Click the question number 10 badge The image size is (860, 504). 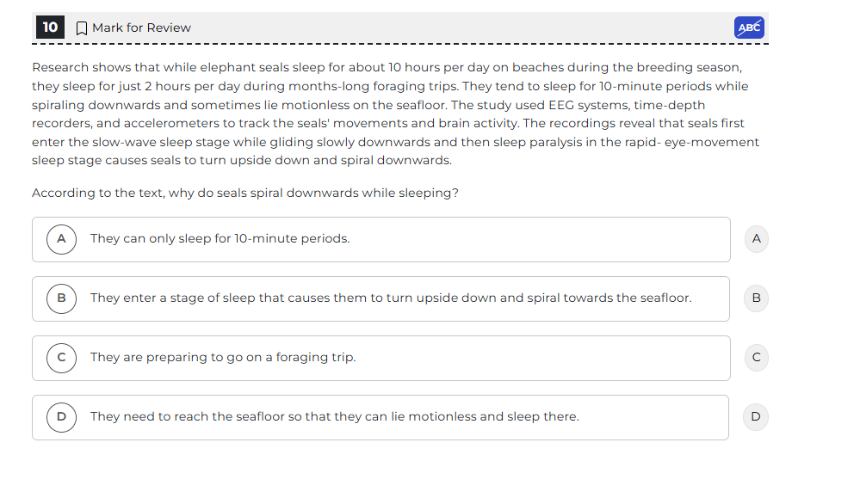tap(51, 28)
